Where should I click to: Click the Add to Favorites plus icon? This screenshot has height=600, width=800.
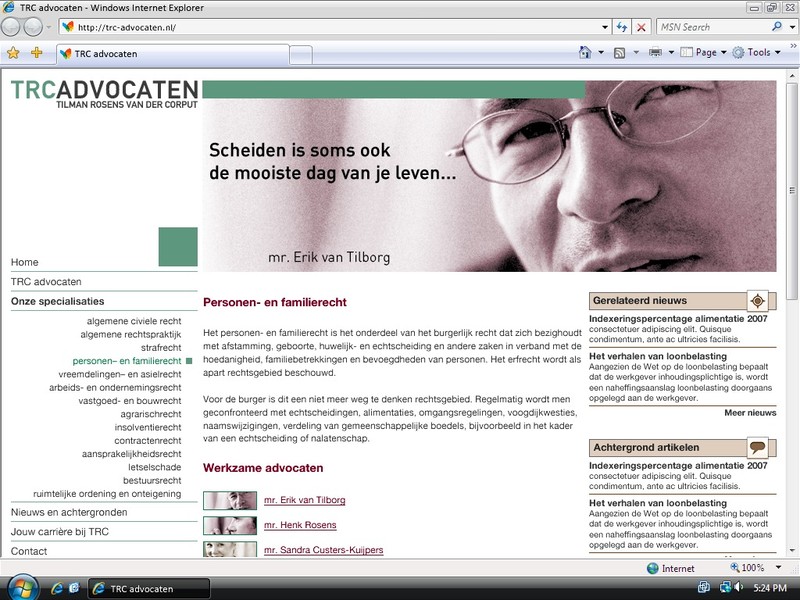tap(37, 53)
